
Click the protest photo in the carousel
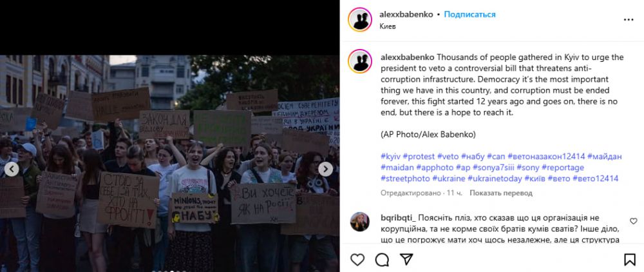pyautogui.click(x=169, y=163)
